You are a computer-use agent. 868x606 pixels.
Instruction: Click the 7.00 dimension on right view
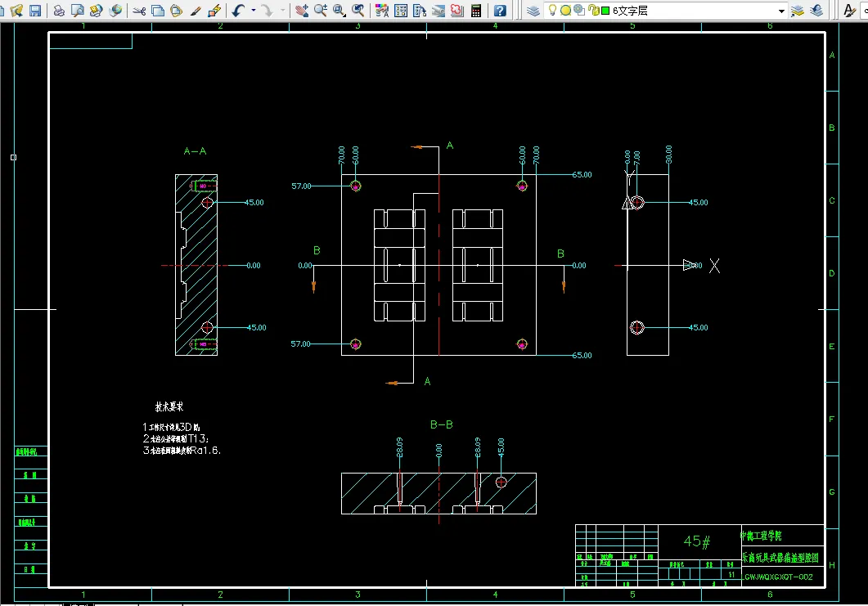click(x=636, y=157)
